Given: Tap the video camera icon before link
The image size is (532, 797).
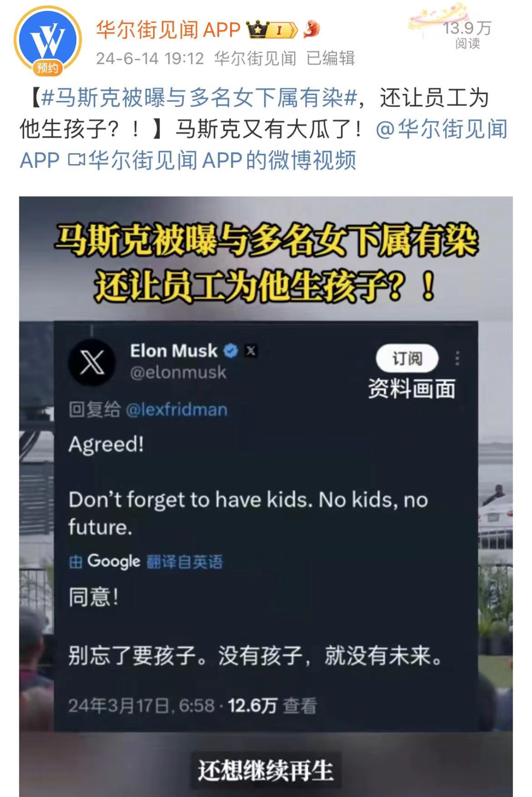Looking at the screenshot, I should click(x=76, y=160).
